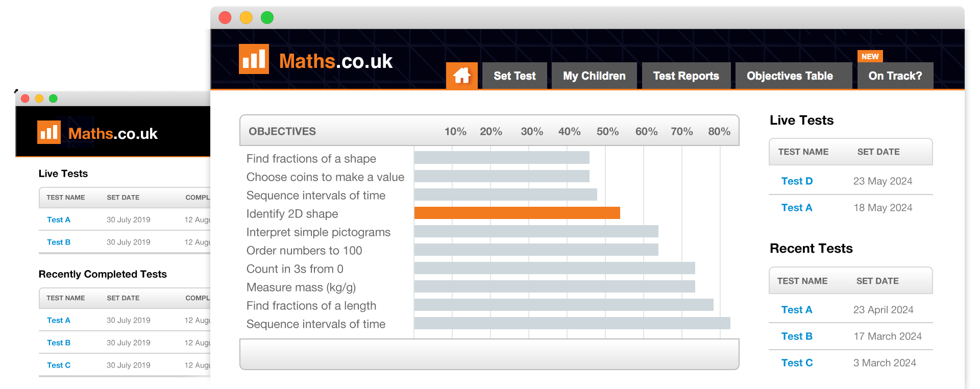Click the 50% mark on the chart scale
The width and height of the screenshot is (980, 389).
click(607, 131)
